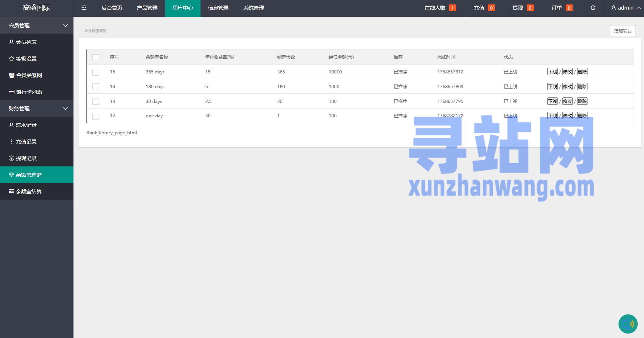Click the floating round green sound icon

point(628,324)
